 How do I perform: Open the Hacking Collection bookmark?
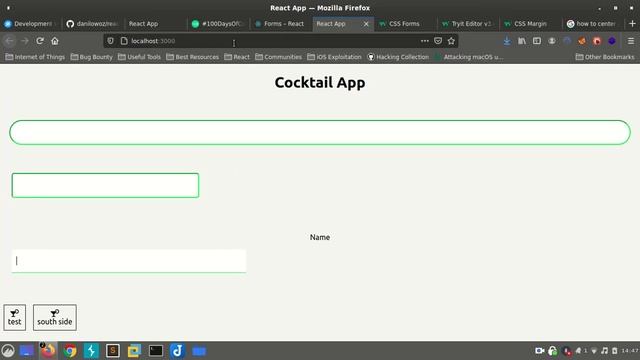(x=398, y=57)
